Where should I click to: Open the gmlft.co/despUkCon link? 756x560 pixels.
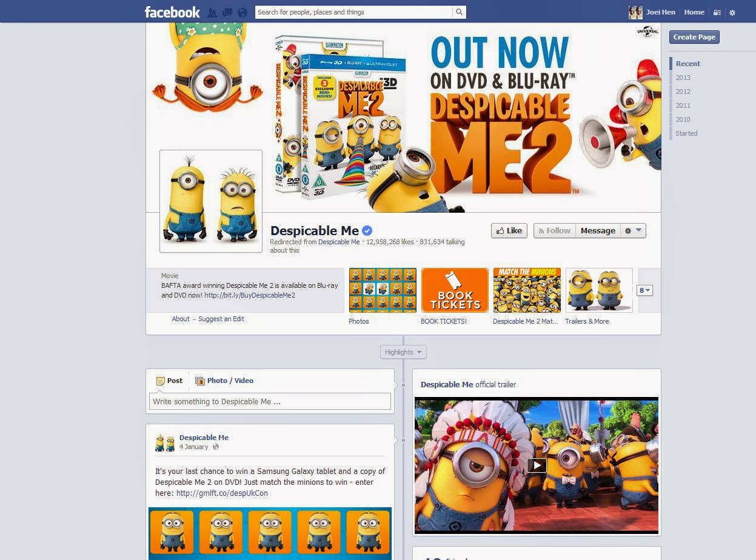click(x=222, y=493)
